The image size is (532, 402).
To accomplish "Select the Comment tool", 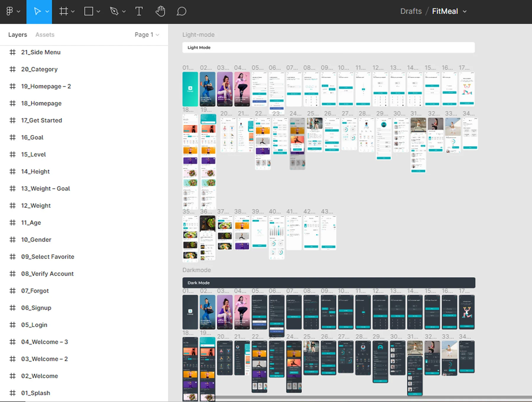I will [x=181, y=12].
